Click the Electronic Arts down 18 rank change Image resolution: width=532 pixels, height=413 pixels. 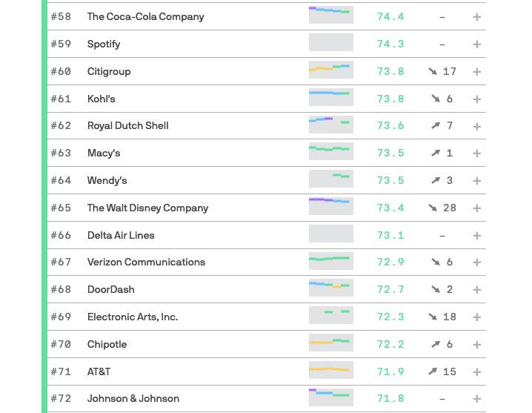click(x=442, y=317)
